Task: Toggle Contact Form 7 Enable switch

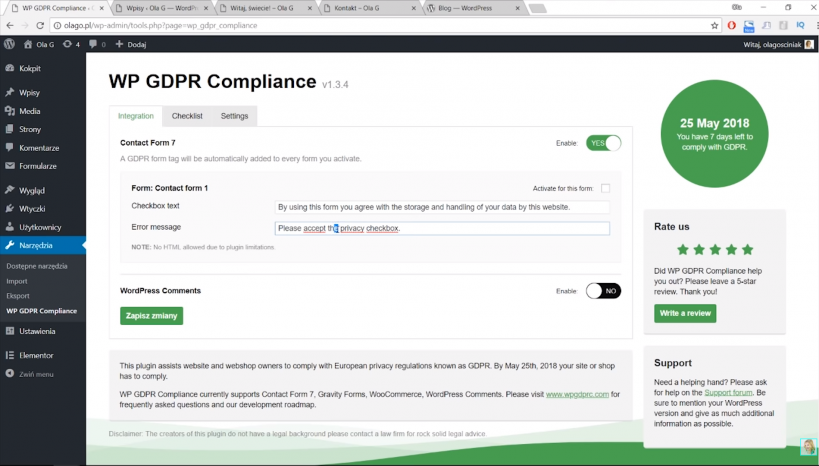Action: pyautogui.click(x=603, y=143)
